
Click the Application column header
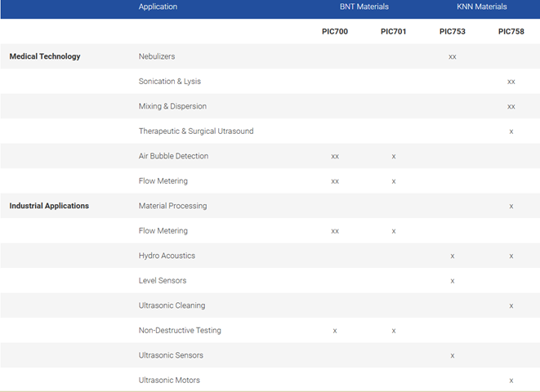click(158, 7)
